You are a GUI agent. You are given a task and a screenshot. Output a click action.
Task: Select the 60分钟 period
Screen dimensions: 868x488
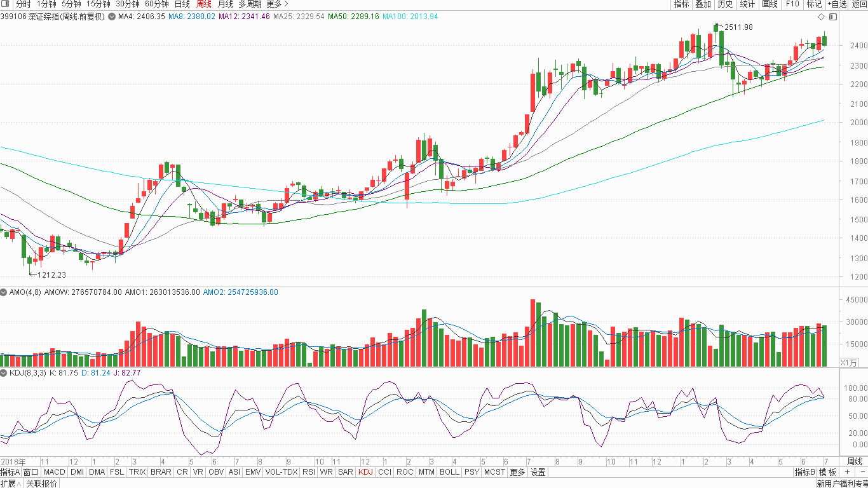(156, 4)
